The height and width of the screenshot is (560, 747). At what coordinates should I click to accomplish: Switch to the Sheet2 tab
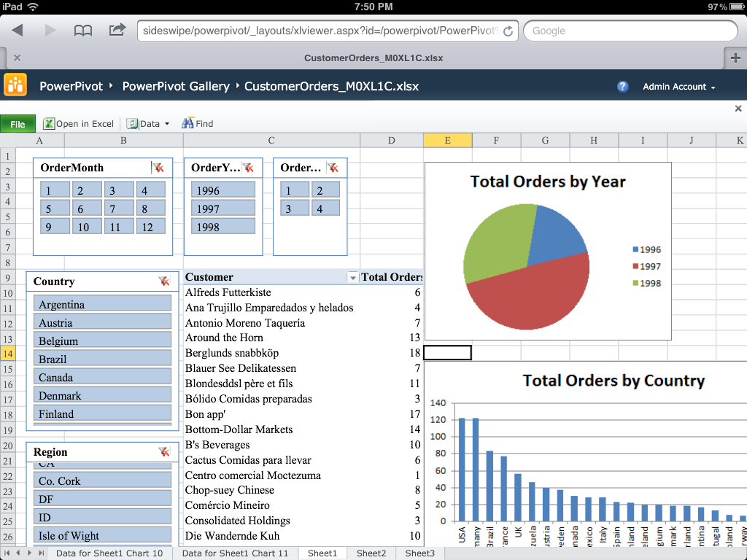[371, 553]
